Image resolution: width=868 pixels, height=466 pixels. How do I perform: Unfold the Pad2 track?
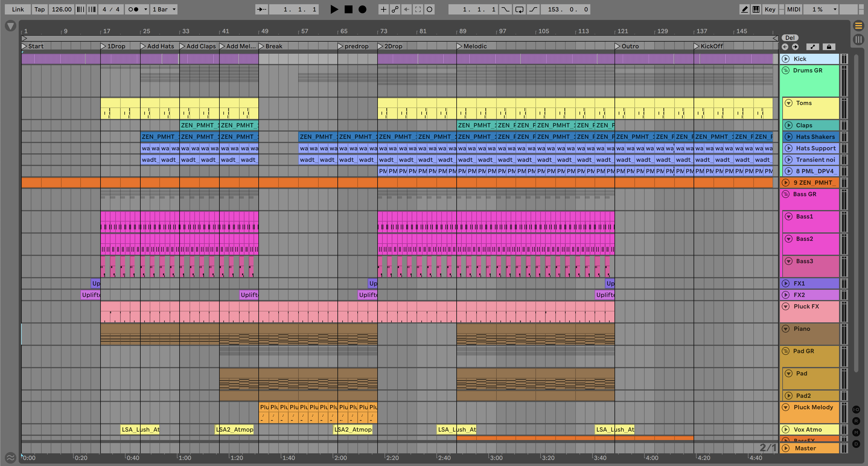coord(789,396)
